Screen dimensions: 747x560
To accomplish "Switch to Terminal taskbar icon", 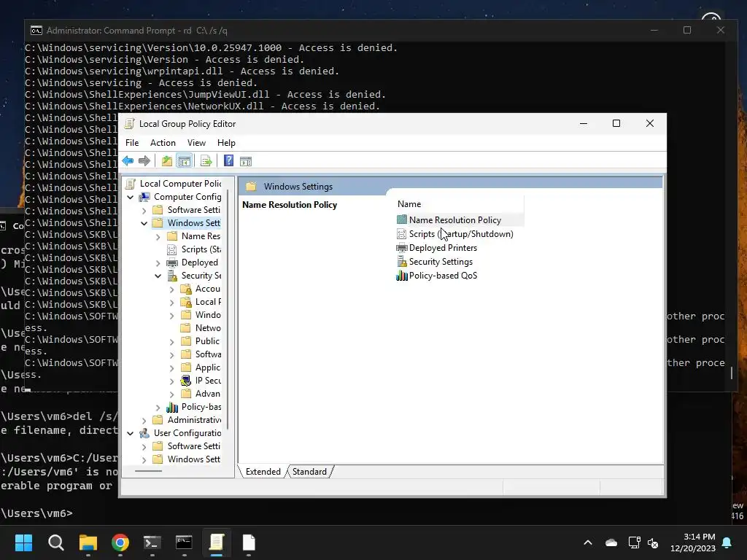I will click(x=152, y=542).
